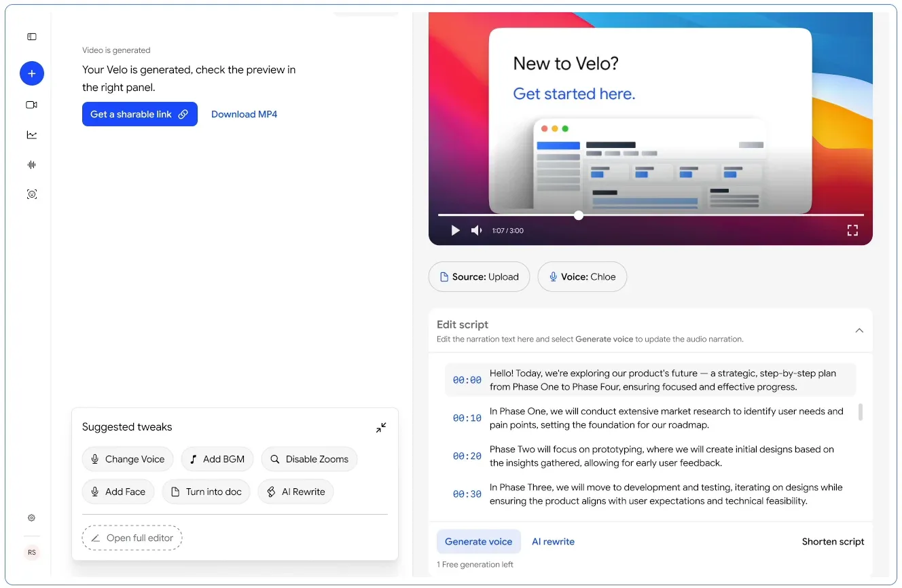Viewport: 902px width, 588px height.
Task: Edit the script line starting "Hello! Today"
Action: tap(663, 380)
